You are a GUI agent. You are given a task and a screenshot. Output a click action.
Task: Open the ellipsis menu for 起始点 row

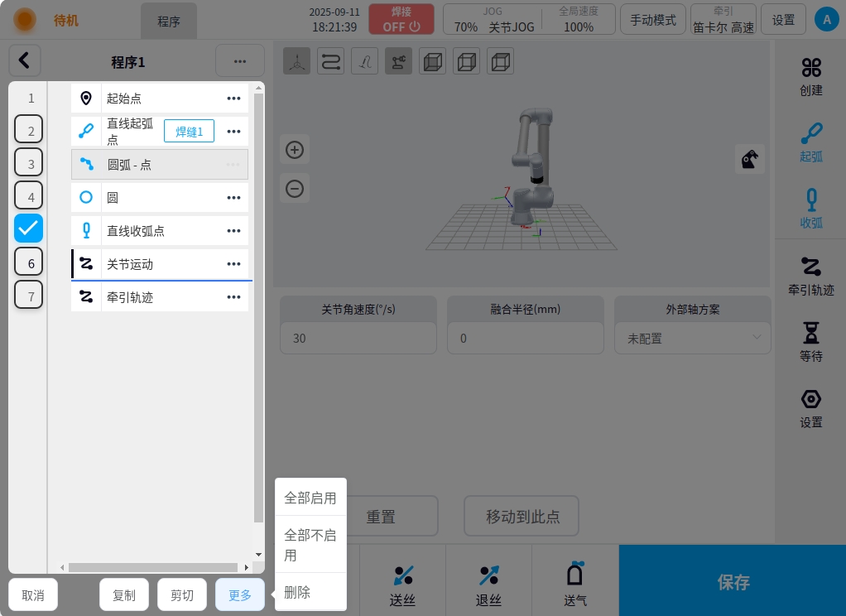pos(233,99)
